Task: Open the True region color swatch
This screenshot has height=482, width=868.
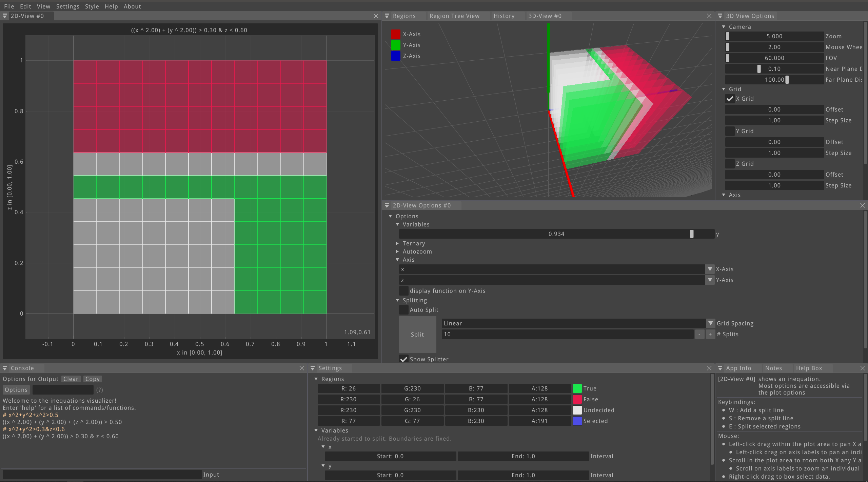Action: click(x=577, y=388)
